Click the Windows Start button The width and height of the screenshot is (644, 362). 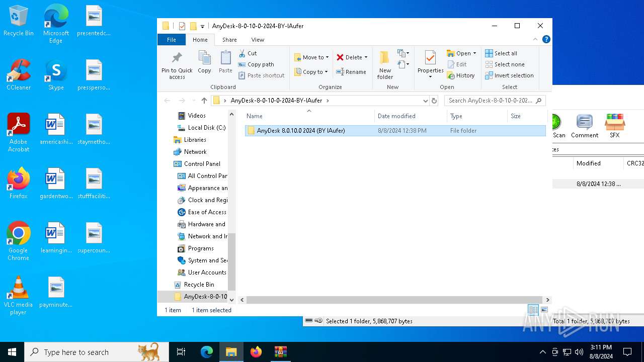12,352
